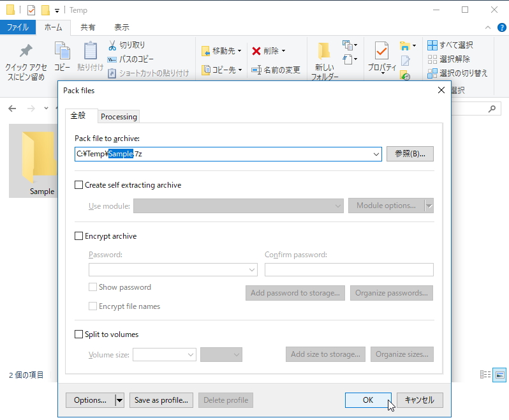Click the scissors Cut command
The image size is (509, 420).
[127, 45]
